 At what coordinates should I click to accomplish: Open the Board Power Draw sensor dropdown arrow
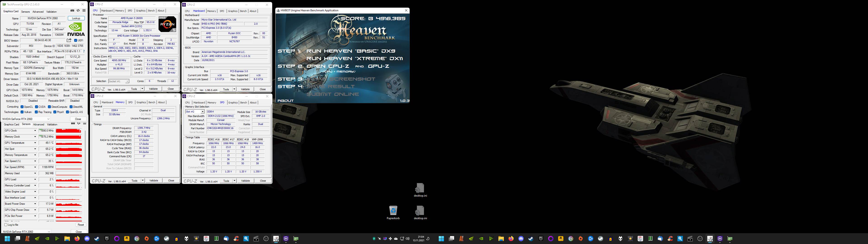[x=35, y=204]
